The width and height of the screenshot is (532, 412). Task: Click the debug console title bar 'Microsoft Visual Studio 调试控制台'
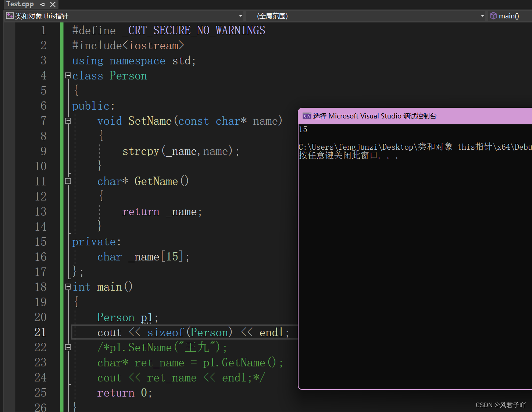tap(415, 116)
